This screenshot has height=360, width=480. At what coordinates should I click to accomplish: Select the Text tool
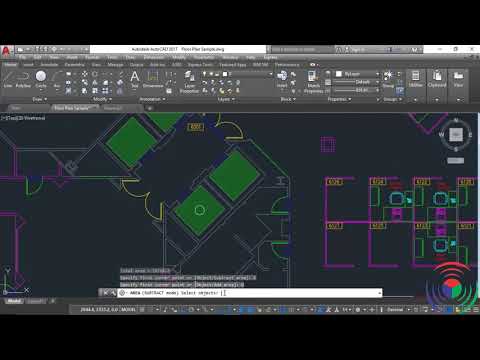(135, 79)
